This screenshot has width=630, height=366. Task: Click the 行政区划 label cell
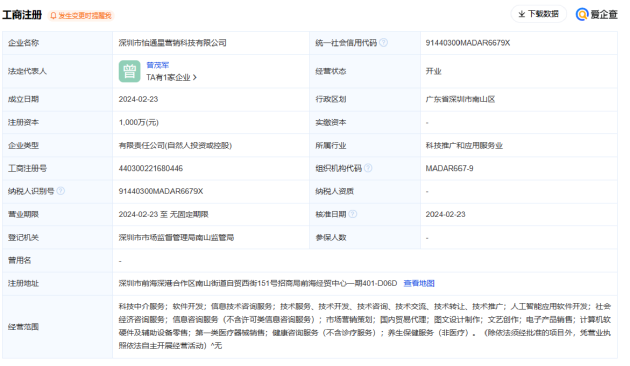(x=365, y=99)
